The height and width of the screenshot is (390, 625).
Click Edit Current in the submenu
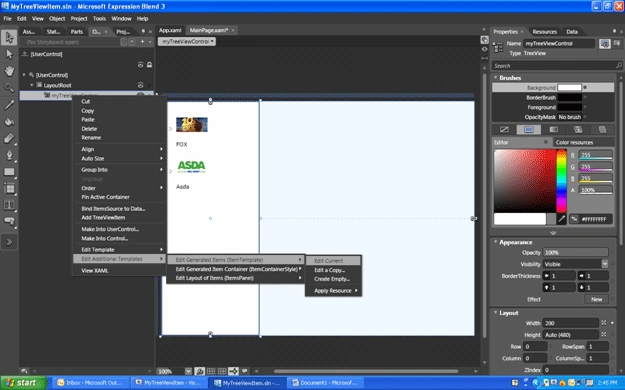click(x=333, y=260)
